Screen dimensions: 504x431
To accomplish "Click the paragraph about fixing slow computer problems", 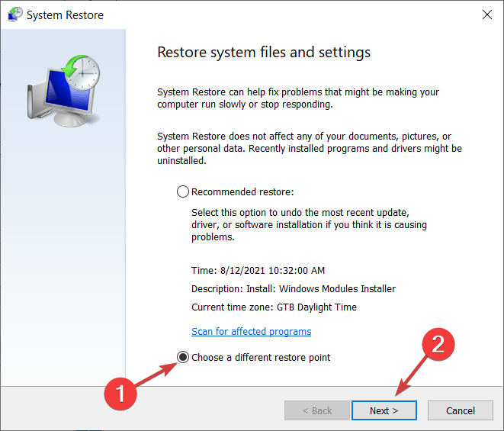I will [298, 98].
